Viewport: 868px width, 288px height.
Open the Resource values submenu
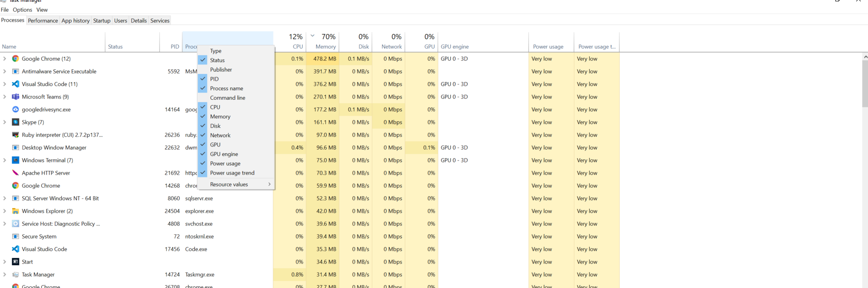pyautogui.click(x=236, y=185)
